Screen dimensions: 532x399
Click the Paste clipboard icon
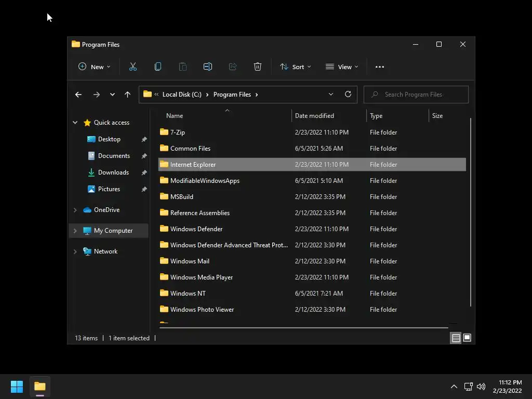tap(182, 67)
